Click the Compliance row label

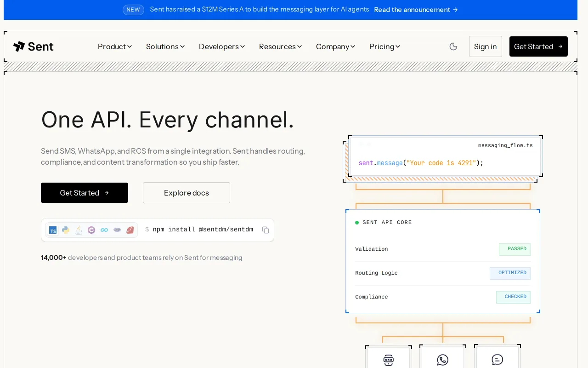tap(372, 297)
